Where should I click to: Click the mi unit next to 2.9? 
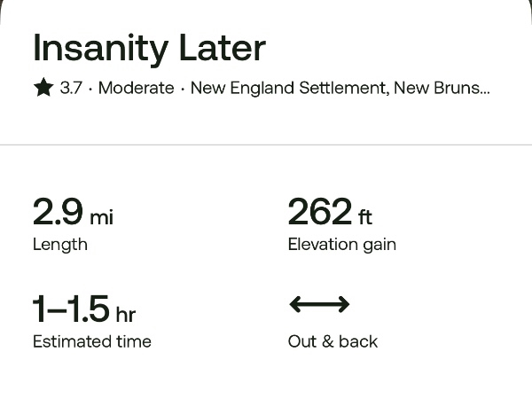tap(101, 216)
